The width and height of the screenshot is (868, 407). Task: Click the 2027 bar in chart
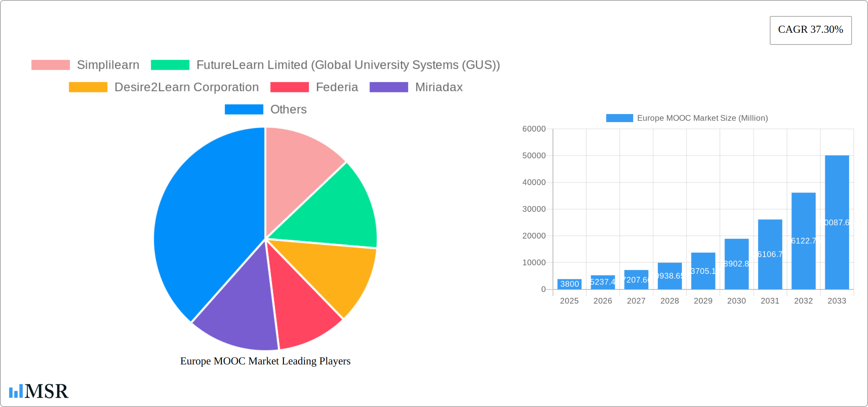tap(636, 280)
